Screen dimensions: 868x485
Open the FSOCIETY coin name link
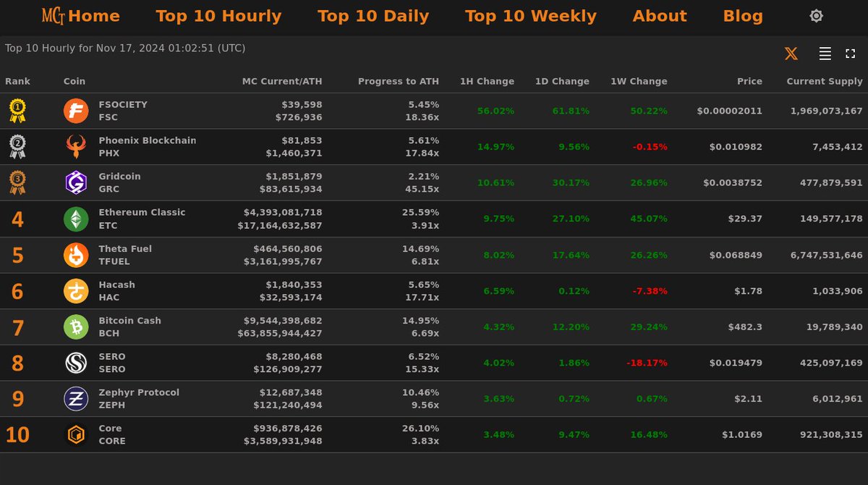(123, 104)
